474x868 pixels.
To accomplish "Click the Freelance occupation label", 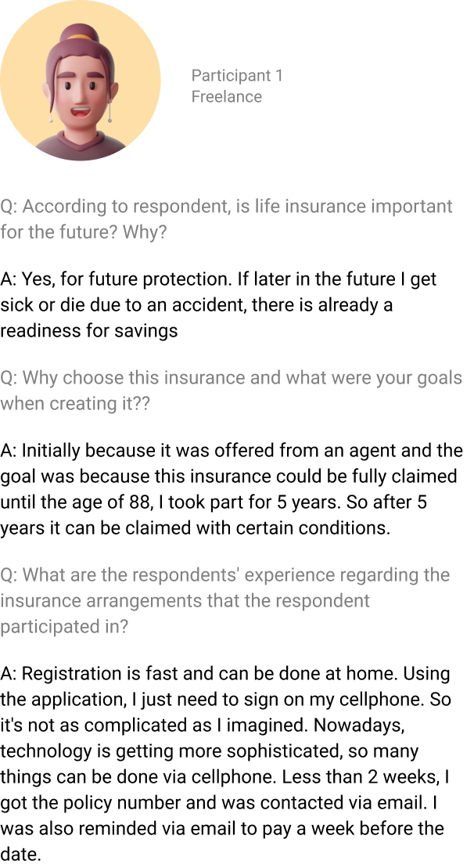I will (226, 96).
